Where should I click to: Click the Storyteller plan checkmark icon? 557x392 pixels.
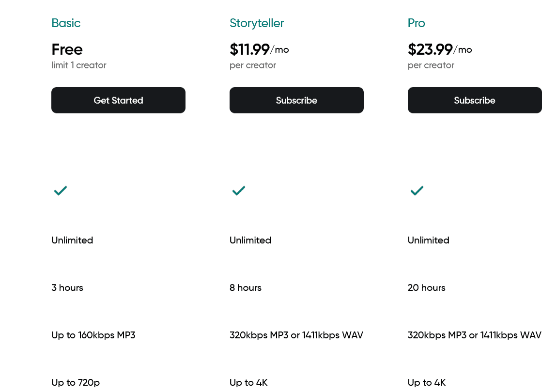point(239,190)
